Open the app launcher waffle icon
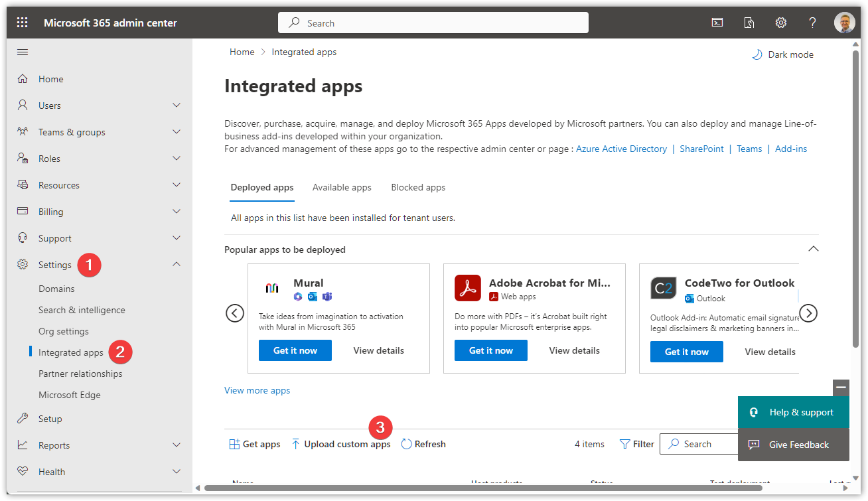 pos(23,23)
